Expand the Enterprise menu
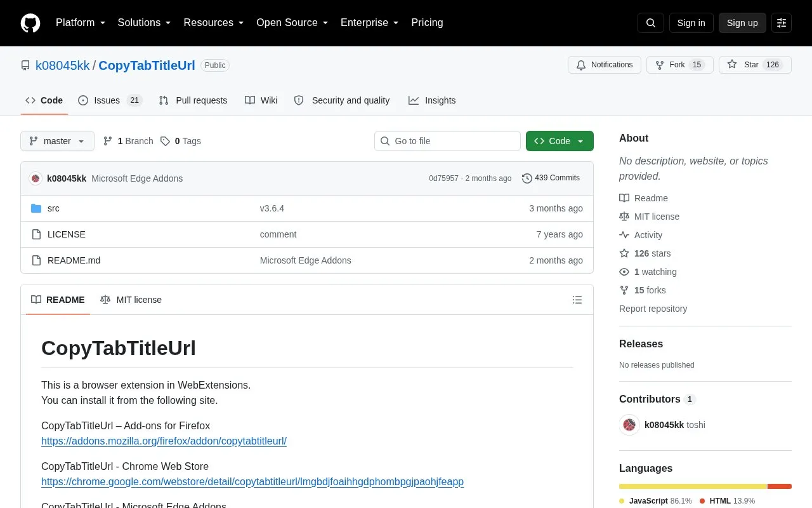 tap(370, 23)
